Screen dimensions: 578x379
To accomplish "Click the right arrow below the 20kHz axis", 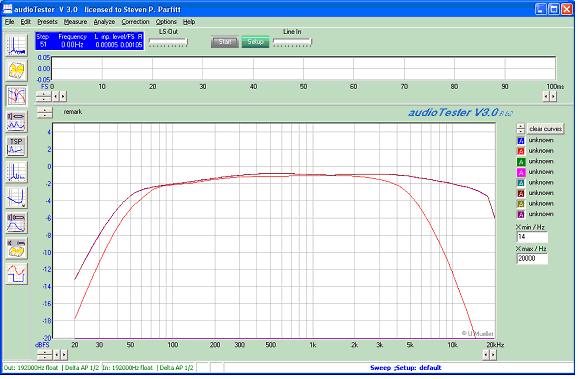I will [x=493, y=355].
